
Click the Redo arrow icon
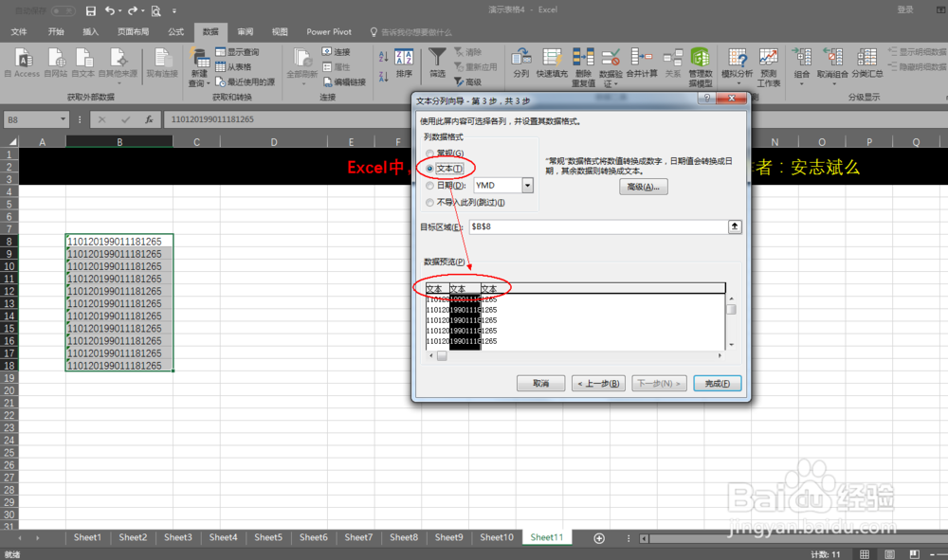(x=133, y=10)
